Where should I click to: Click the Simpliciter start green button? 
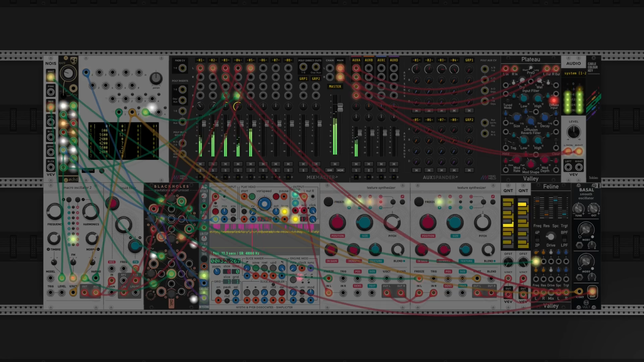252,197
